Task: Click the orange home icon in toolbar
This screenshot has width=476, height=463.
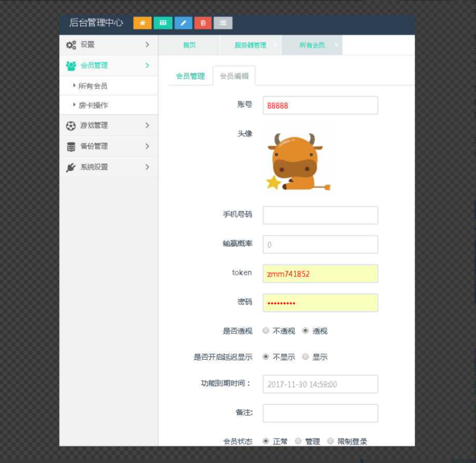Action: 142,23
